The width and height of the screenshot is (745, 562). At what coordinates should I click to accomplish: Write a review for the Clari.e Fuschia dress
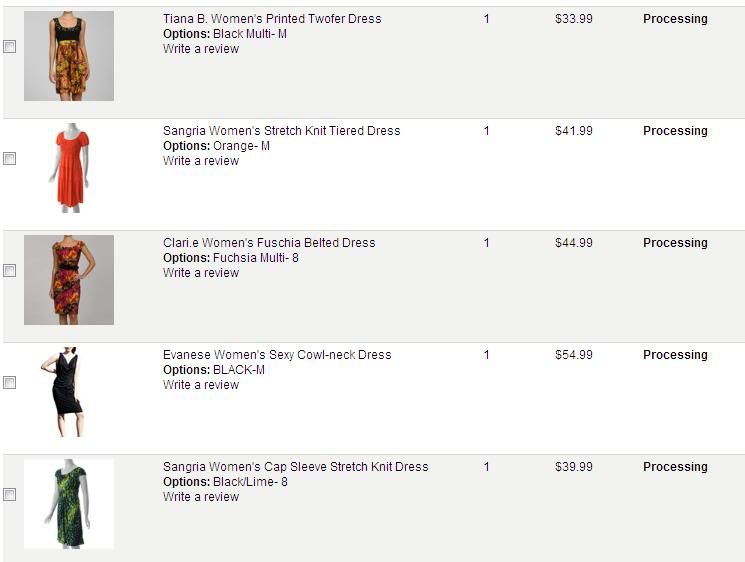201,273
